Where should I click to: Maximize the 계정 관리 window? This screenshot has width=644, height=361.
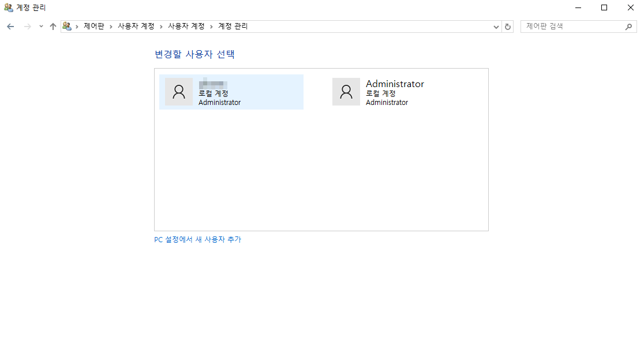pos(604,7)
